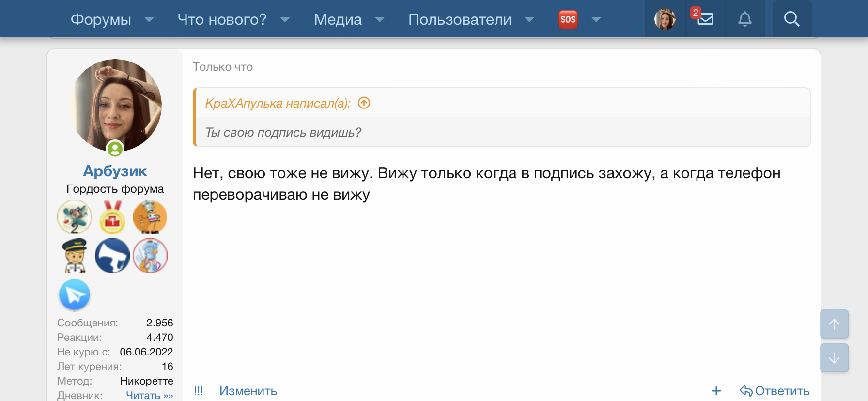This screenshot has height=401, width=868.
Task: Add post to multi-quote with plus
Action: (716, 391)
